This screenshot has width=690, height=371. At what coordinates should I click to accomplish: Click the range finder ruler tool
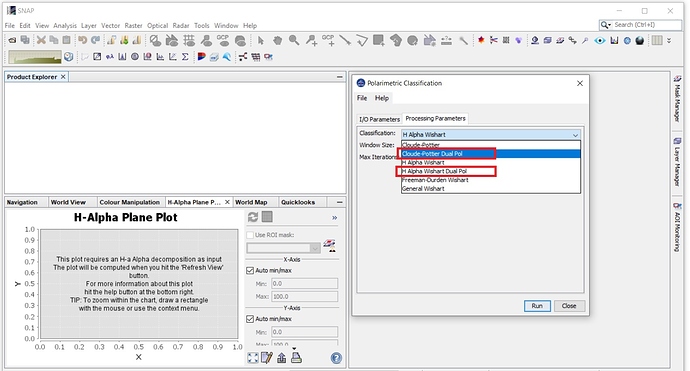click(447, 40)
